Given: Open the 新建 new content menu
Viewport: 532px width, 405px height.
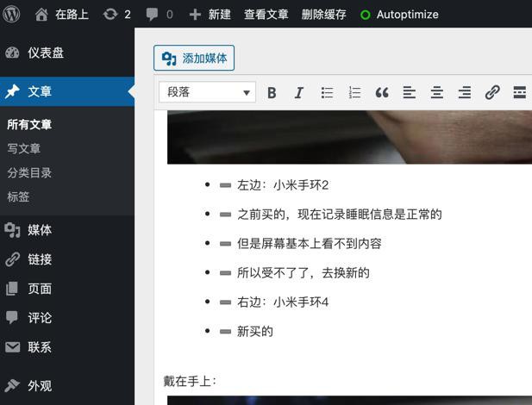Looking at the screenshot, I should pyautogui.click(x=210, y=15).
